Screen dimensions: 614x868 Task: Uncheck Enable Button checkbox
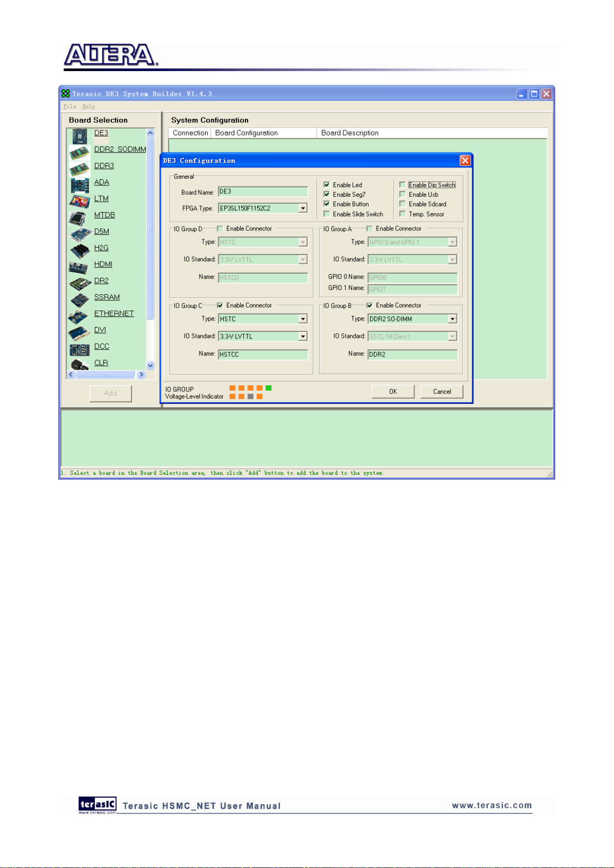pos(326,204)
